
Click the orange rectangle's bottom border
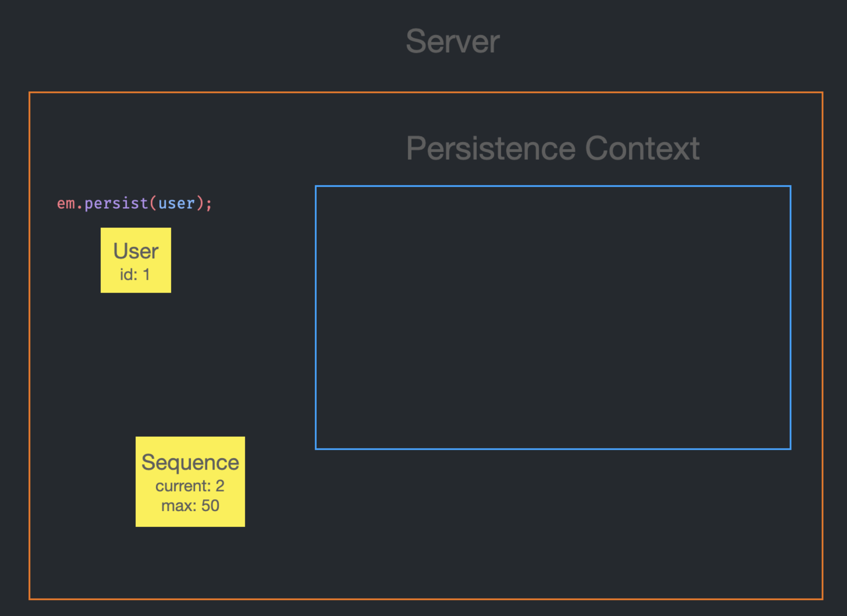[425, 598]
